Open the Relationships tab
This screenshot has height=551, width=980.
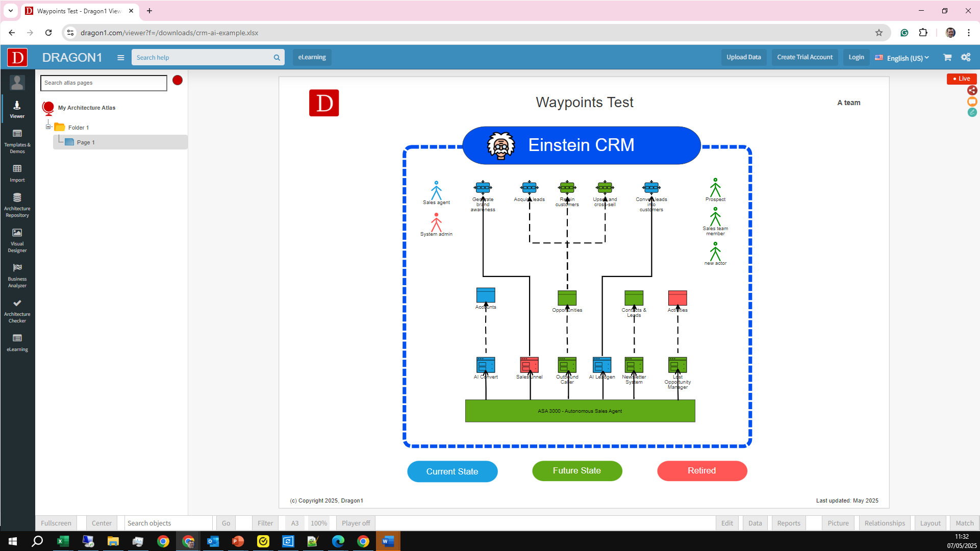coord(885,523)
